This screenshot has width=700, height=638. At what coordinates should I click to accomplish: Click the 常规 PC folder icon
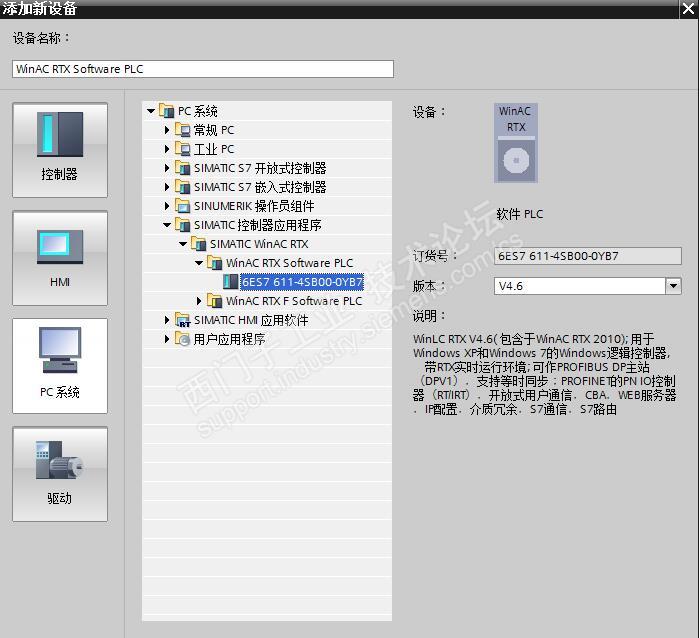click(x=183, y=129)
